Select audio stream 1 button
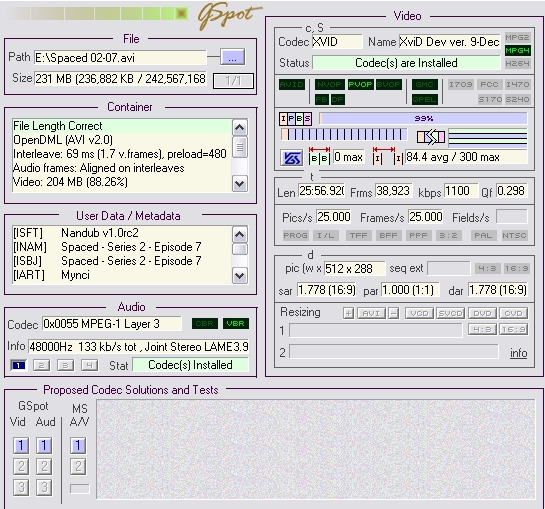545x509 pixels. point(19,365)
